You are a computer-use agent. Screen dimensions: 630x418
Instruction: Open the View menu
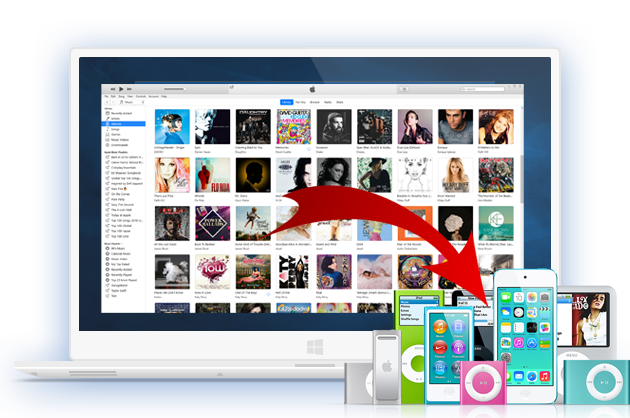coord(130,96)
